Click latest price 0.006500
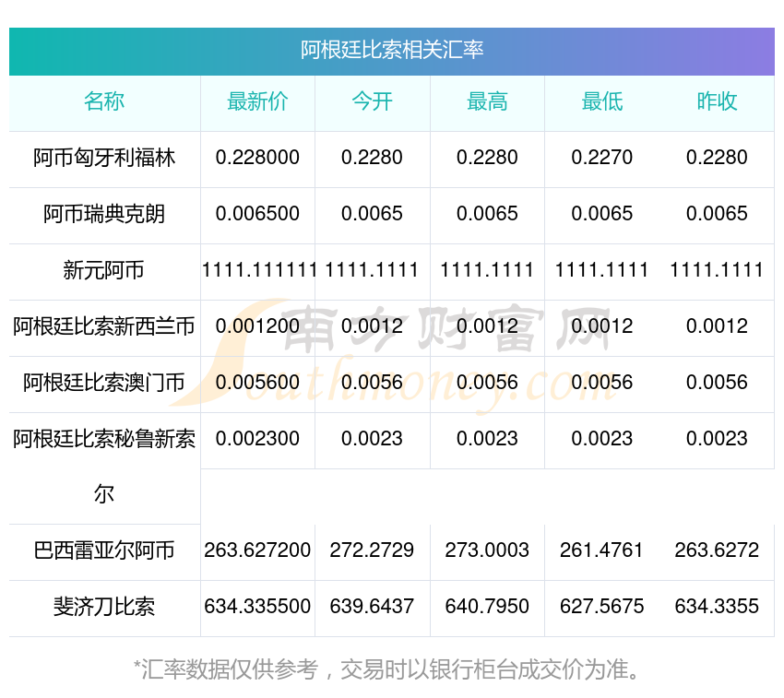 pos(257,214)
